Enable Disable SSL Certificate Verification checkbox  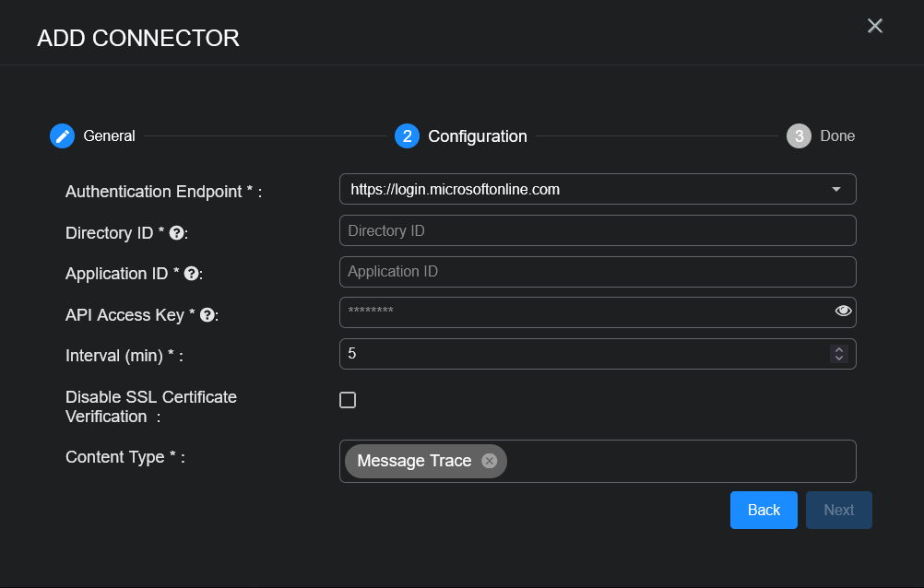coord(348,400)
